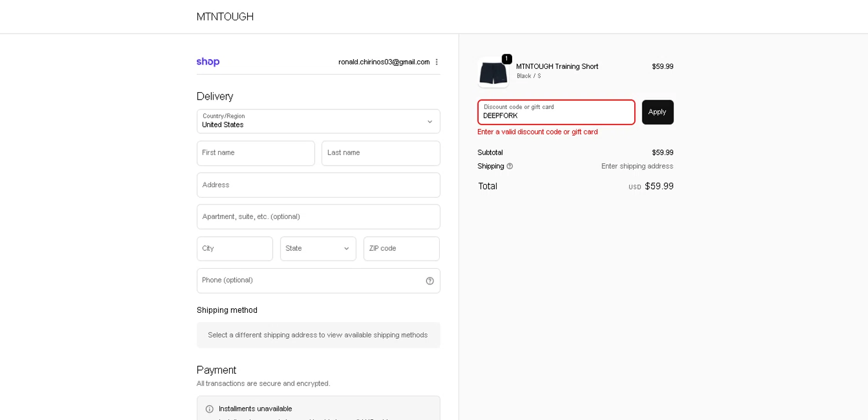Focus the Address field
Viewport: 868px width, 420px height.
click(x=318, y=185)
